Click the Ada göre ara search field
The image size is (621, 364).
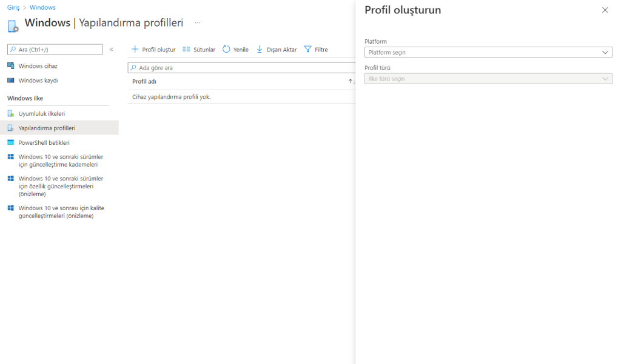coord(243,68)
